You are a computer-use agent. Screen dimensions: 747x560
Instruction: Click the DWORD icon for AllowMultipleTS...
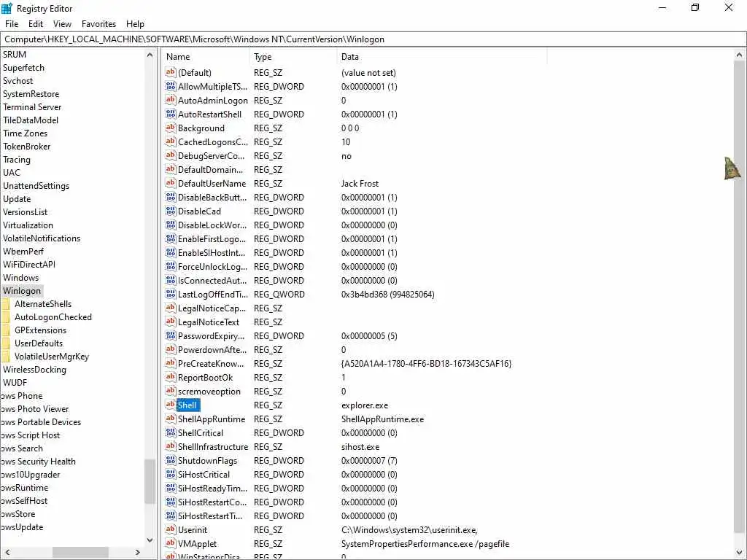pyautogui.click(x=170, y=86)
